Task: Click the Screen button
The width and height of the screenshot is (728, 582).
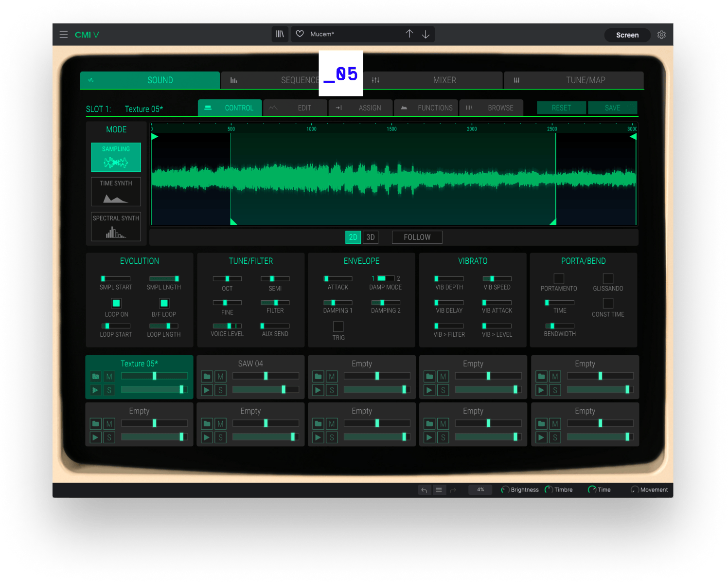Action: tap(627, 35)
